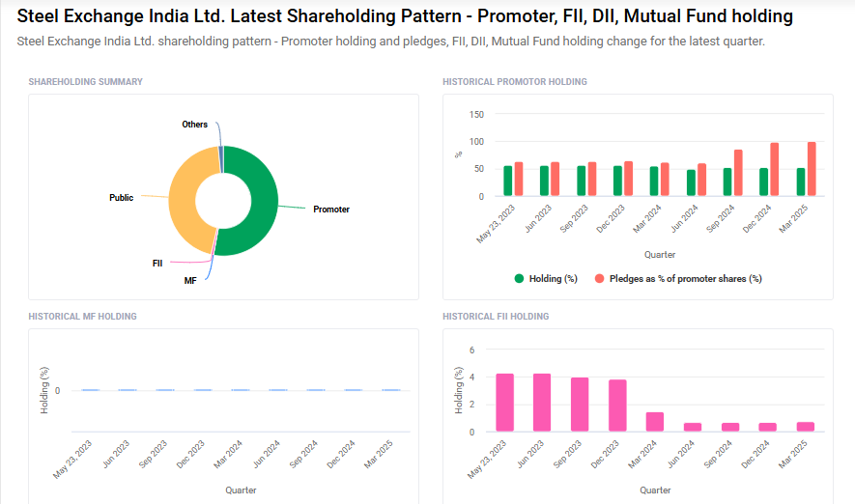The image size is (855, 504).
Task: Click the MF label on donut chart
Action: tap(190, 281)
